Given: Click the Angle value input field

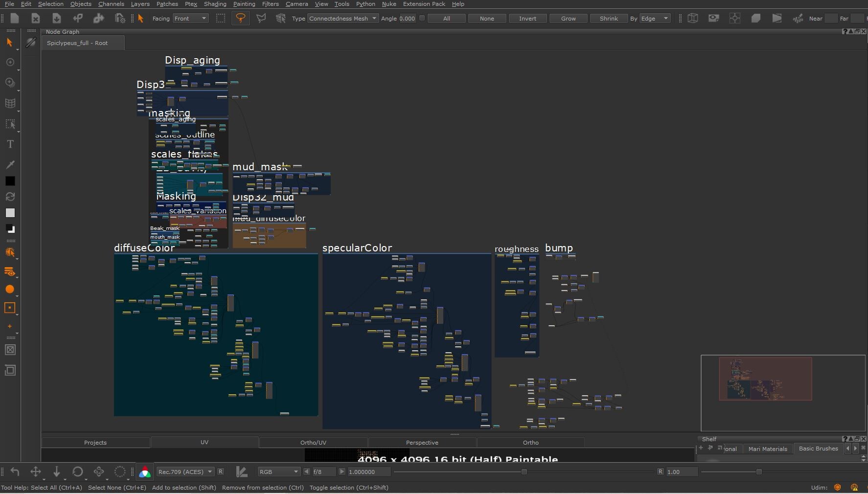Looking at the screenshot, I should tap(407, 18).
